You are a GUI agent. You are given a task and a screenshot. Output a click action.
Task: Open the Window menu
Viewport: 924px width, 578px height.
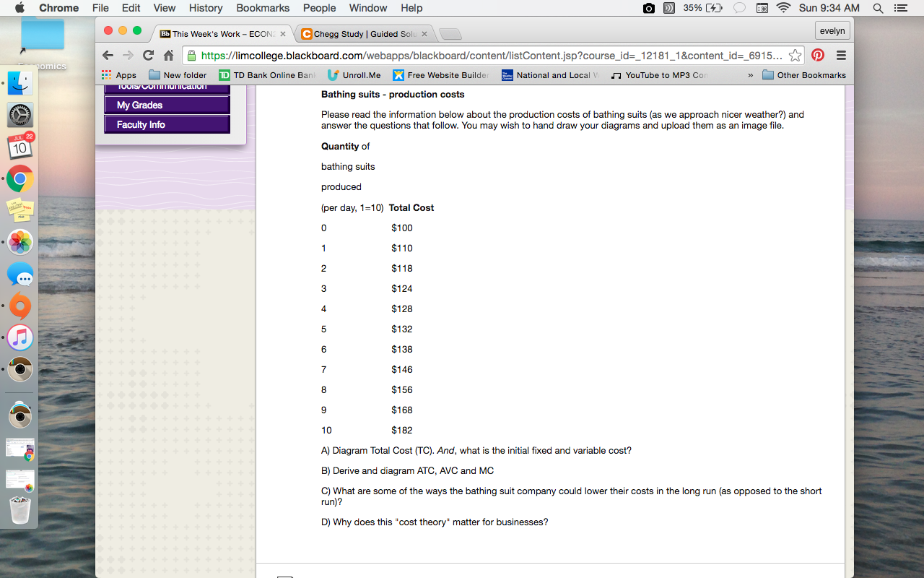click(x=368, y=8)
